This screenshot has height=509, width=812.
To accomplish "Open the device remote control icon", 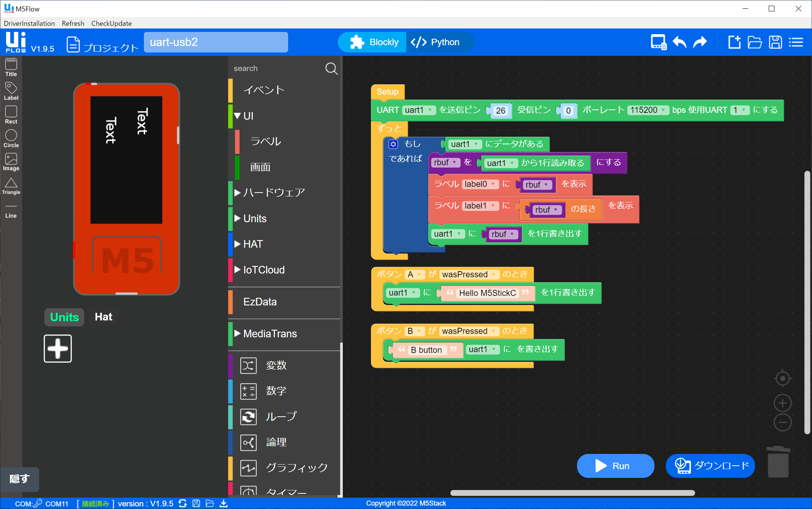I will [659, 42].
